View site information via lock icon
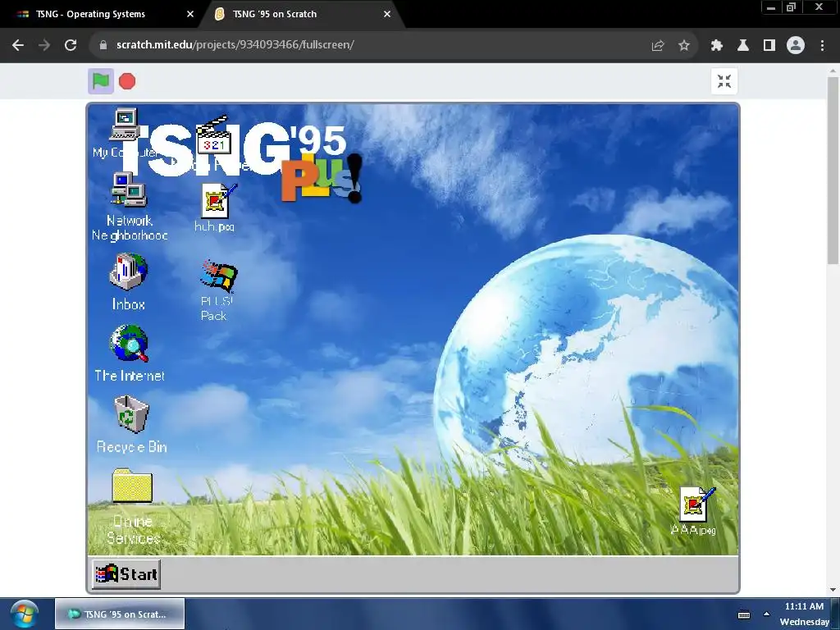840x630 pixels. click(103, 45)
